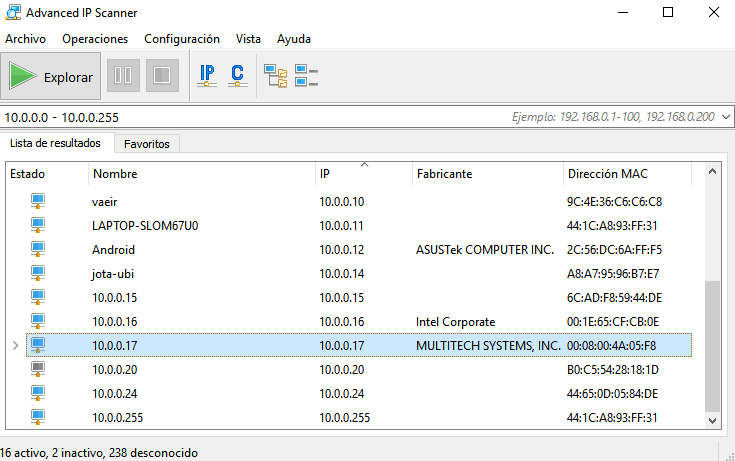This screenshot has height=461, width=735.
Task: Click the status icon of host 10.0.0.255
Action: pyautogui.click(x=38, y=417)
